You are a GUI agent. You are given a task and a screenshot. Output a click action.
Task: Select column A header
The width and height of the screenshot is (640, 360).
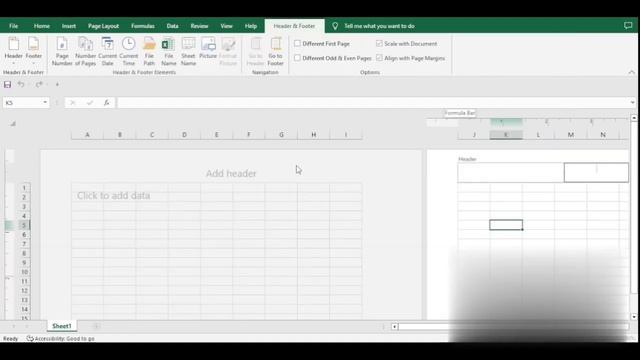(87, 135)
